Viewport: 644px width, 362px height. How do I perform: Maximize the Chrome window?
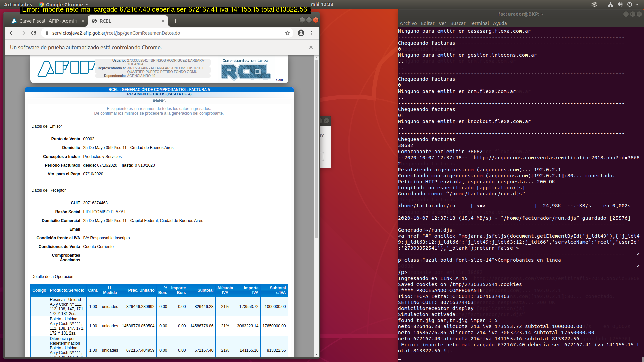pos(309,20)
